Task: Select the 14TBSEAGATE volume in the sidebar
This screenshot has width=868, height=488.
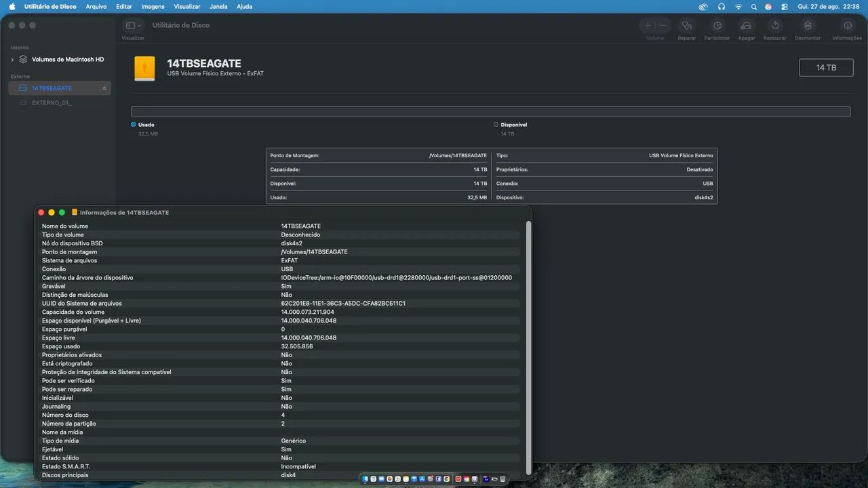Action: click(60, 88)
